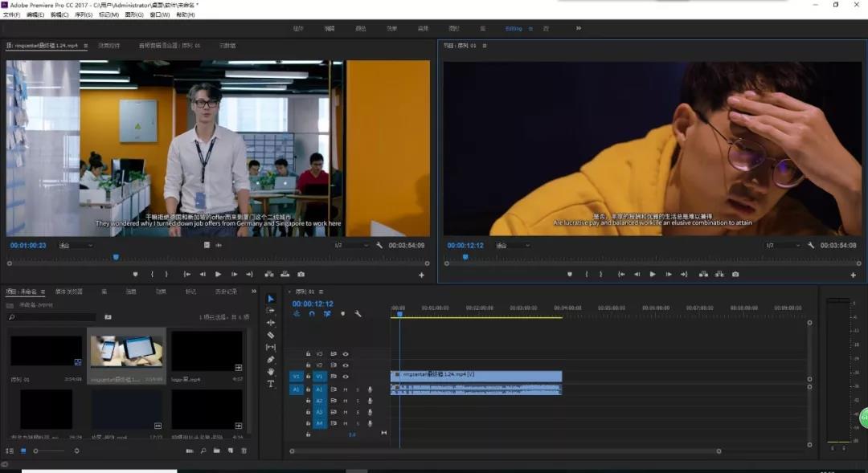Toggle visibility eye for track V3

pyautogui.click(x=346, y=353)
